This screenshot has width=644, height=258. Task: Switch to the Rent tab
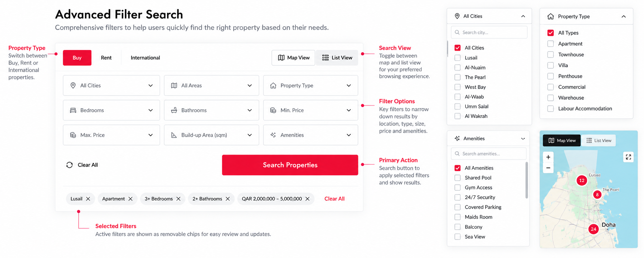[106, 58]
